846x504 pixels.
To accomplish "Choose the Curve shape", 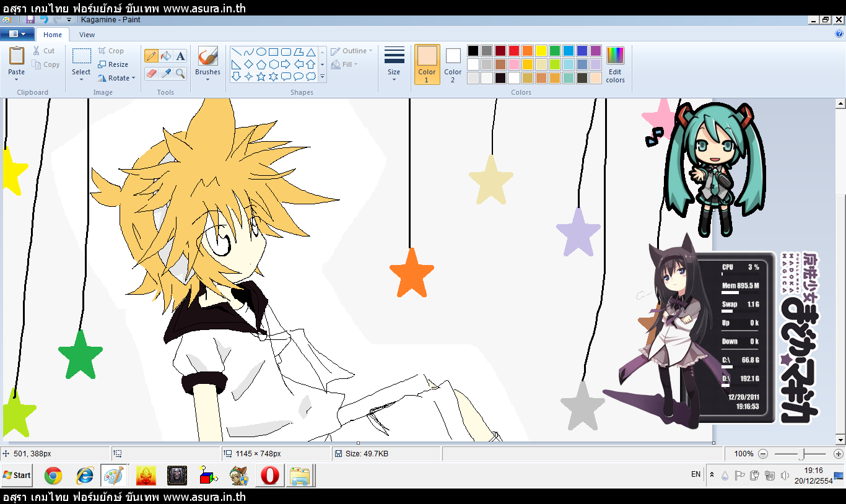I will click(248, 52).
